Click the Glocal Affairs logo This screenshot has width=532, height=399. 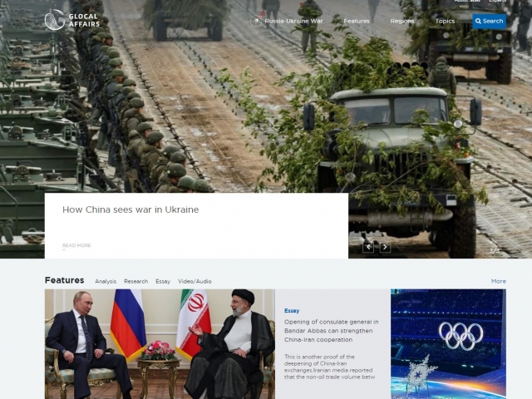pyautogui.click(x=72, y=20)
